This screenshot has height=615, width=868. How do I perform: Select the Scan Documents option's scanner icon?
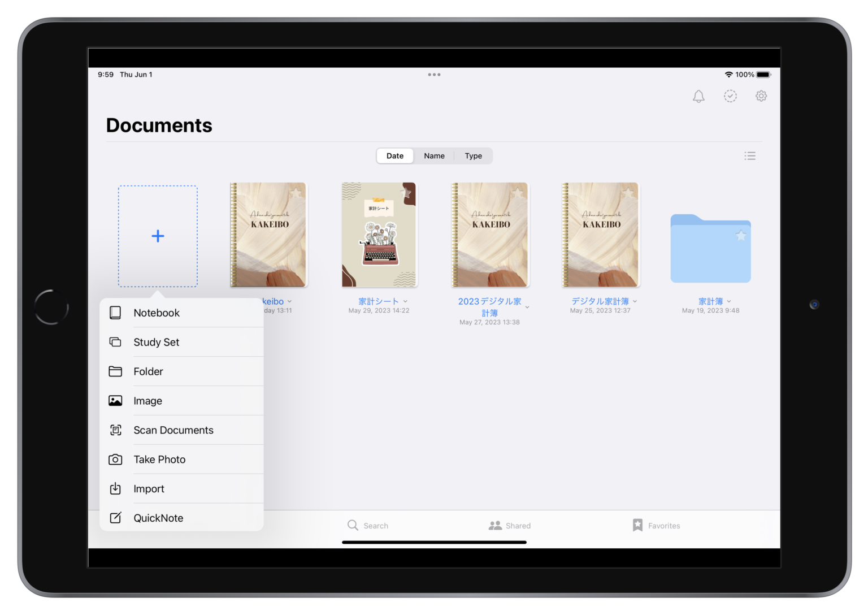[116, 430]
